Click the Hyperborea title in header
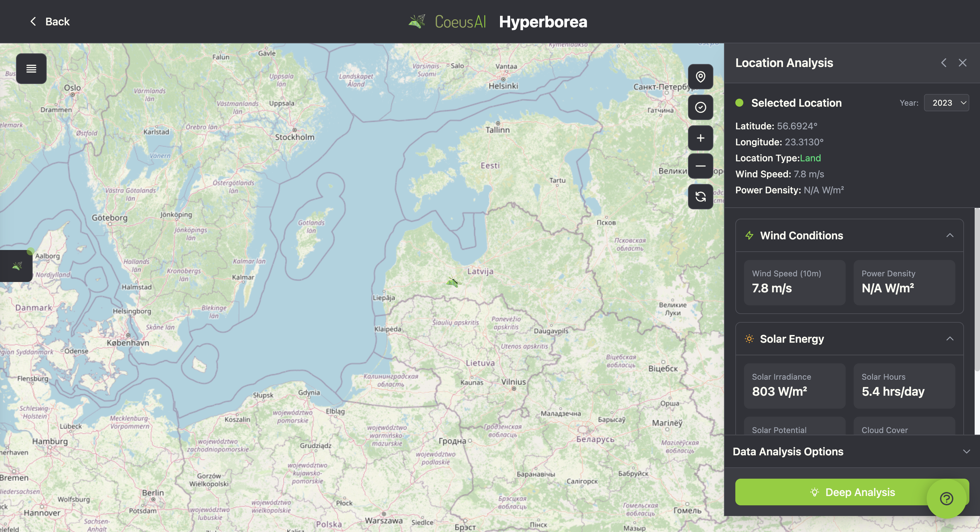980x532 pixels. 543,22
